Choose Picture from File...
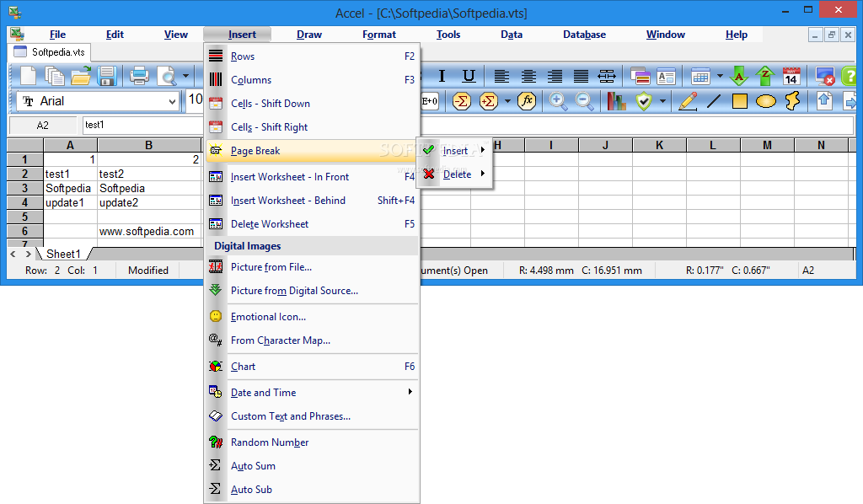The height and width of the screenshot is (504, 863). (x=312, y=267)
